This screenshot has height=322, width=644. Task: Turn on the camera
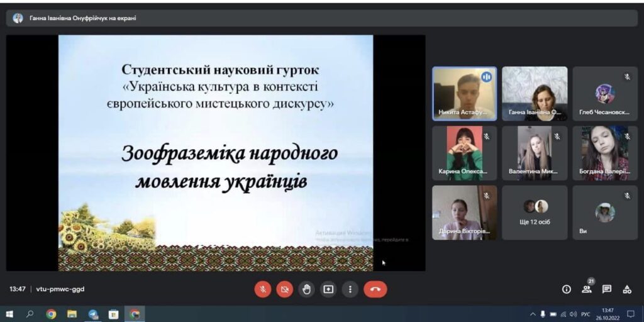pyautogui.click(x=284, y=289)
